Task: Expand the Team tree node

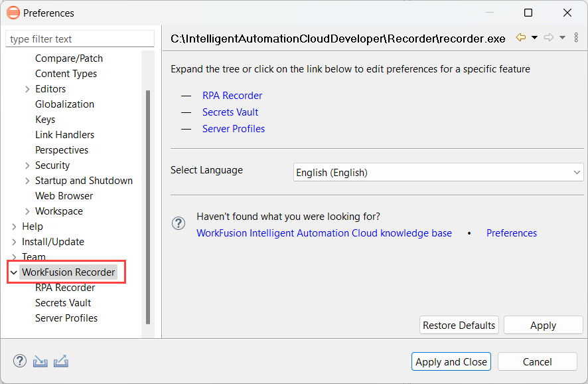Action: (x=14, y=257)
